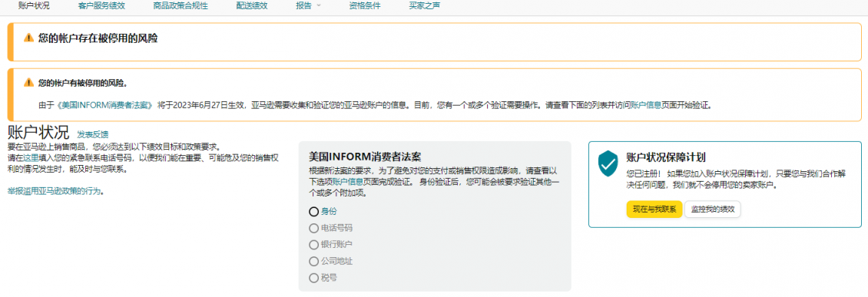Click warning triangle icon in first alert banner
The image size is (868, 297).
[28, 38]
